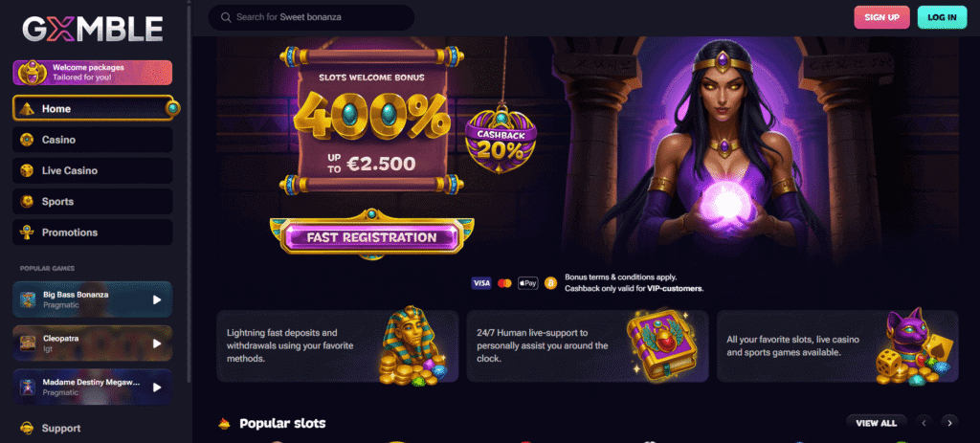
Task: Open Promotions page
Action: coord(93,233)
